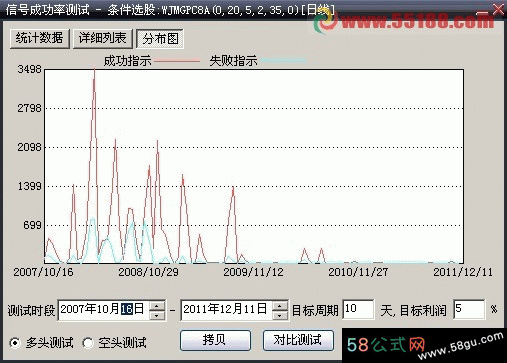Increase start date with up arrow

(x=157, y=305)
